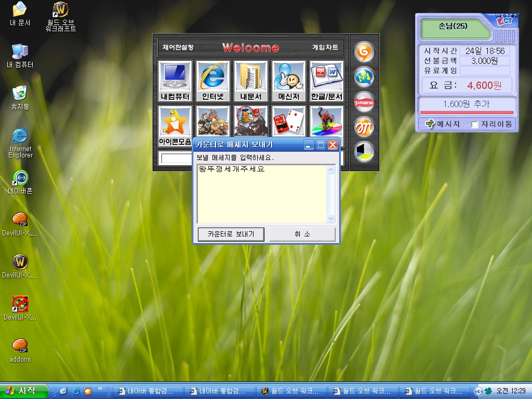Click the orange G round sidebar icon
532x399 pixels.
(x=364, y=52)
